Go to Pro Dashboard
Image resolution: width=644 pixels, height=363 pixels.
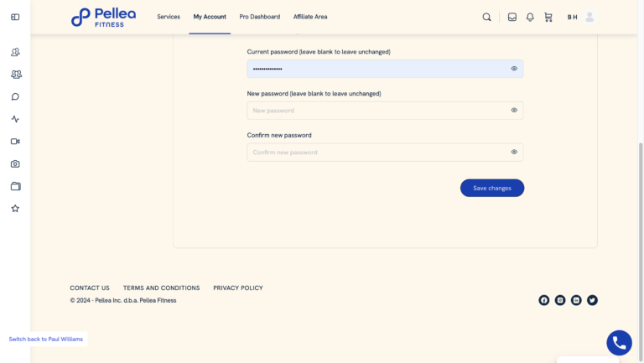point(260,17)
